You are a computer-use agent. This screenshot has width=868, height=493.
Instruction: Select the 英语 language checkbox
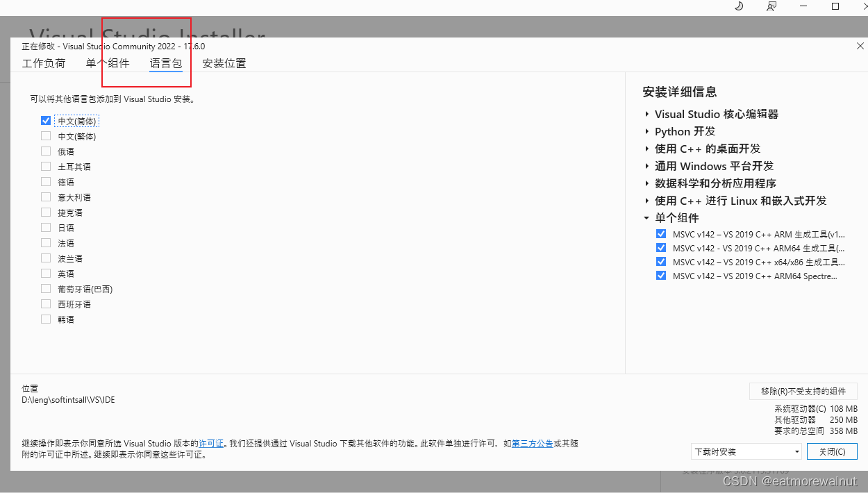(x=45, y=273)
